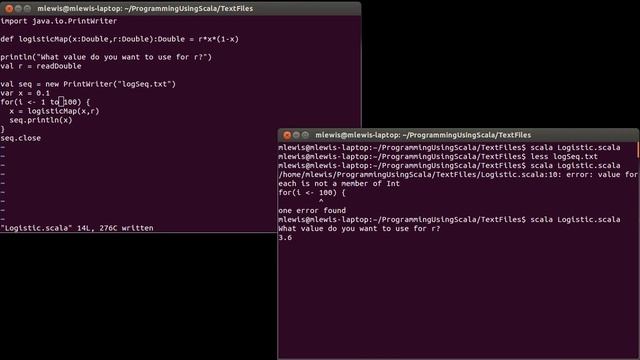Click the 'val r = readDouble' line
Screen dimensions: 640x360
click(x=41, y=66)
